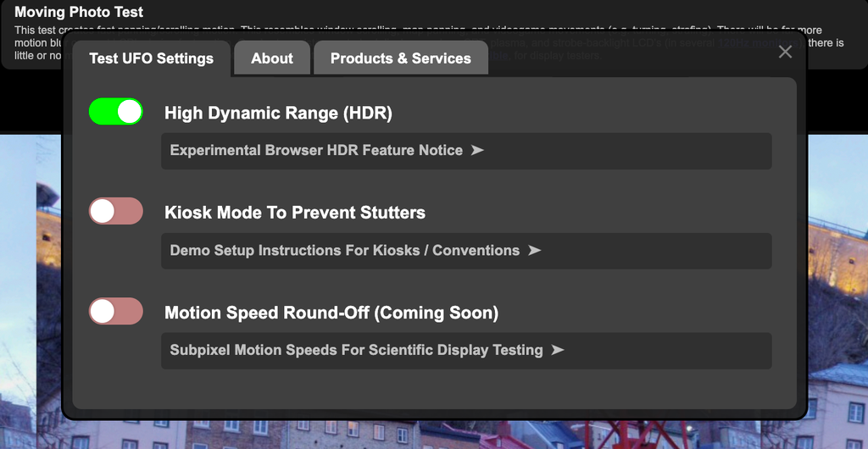Expand Demo Setup Instructions For Kiosks text
Viewport: 868px width, 449px height.
(344, 250)
